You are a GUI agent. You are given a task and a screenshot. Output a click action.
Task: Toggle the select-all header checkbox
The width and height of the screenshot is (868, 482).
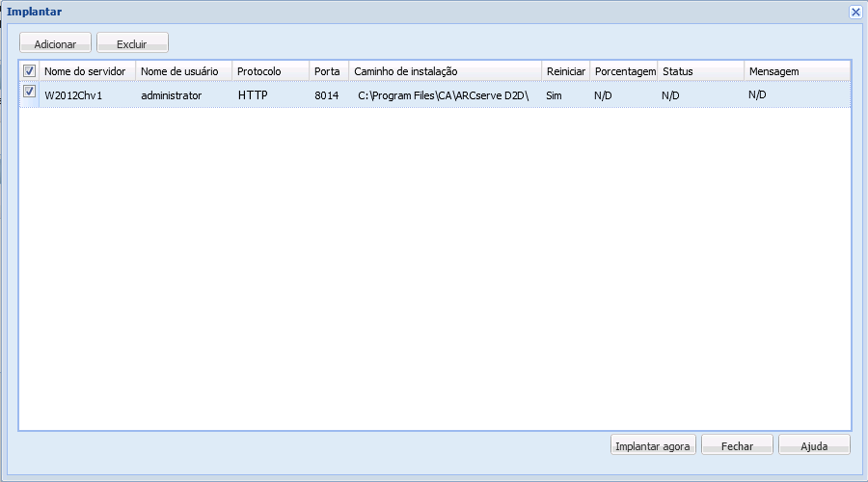30,71
